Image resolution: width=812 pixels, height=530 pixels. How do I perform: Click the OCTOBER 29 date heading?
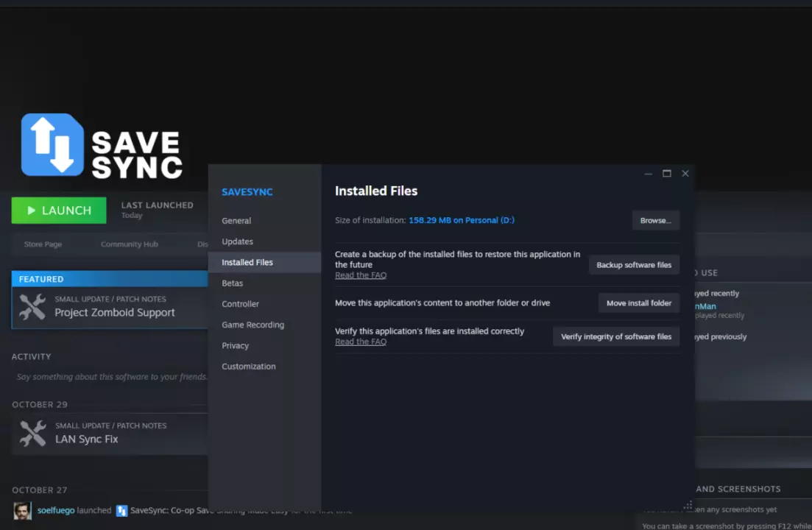(40, 404)
